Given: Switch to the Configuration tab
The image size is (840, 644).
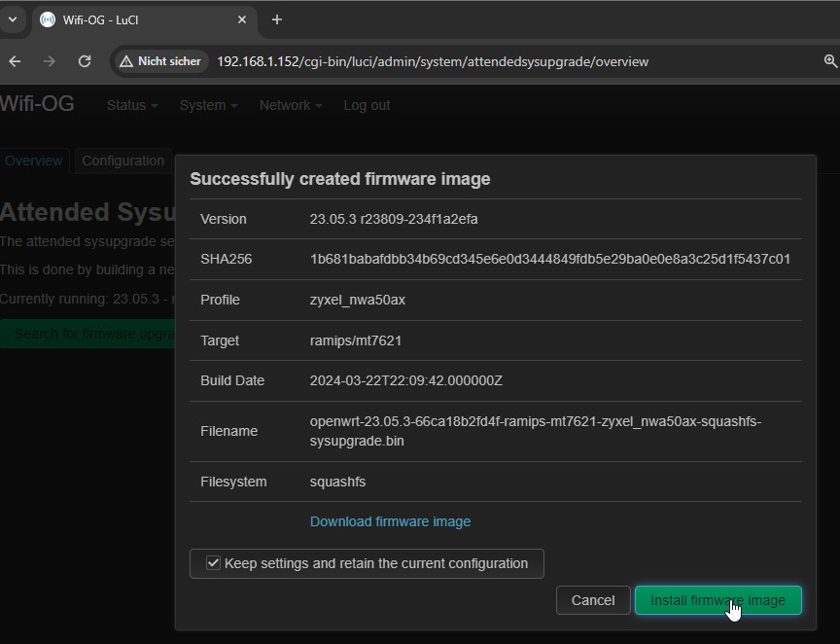Looking at the screenshot, I should click(122, 161).
